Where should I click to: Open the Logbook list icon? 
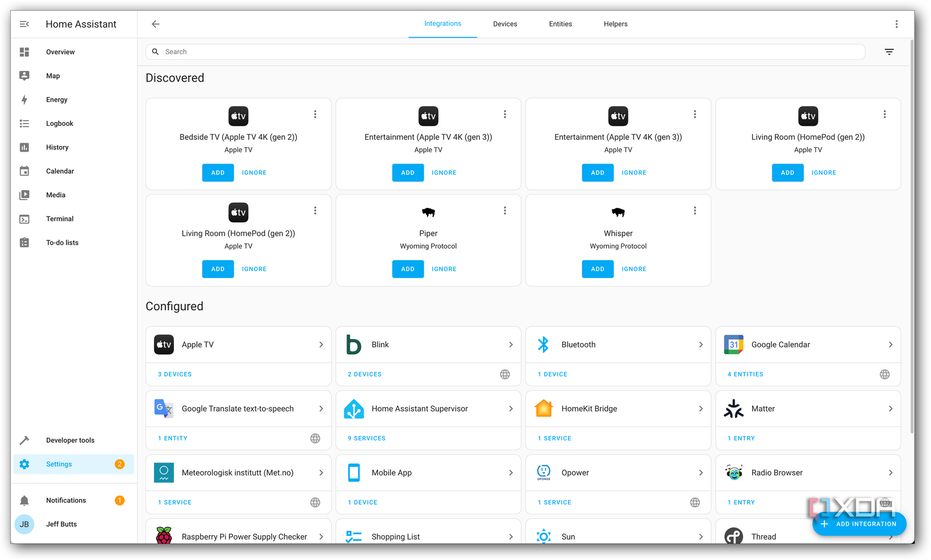(x=24, y=124)
